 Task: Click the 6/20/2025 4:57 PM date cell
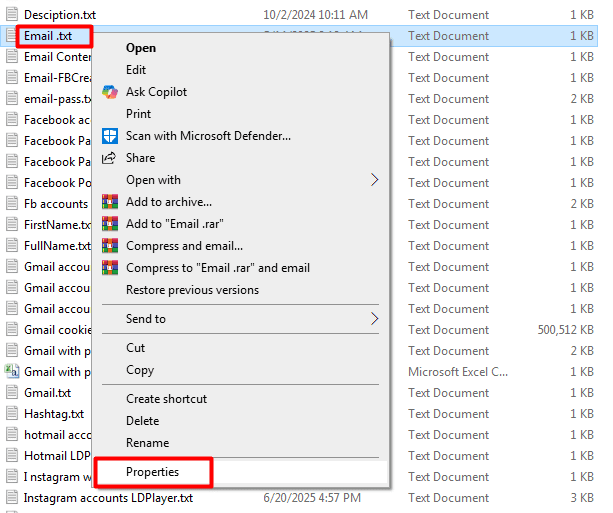[x=312, y=498]
